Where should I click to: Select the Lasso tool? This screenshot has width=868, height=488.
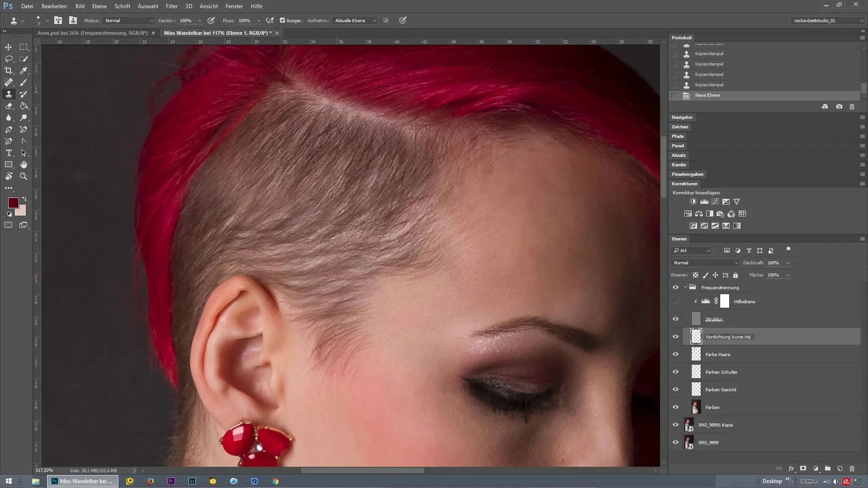click(x=9, y=59)
